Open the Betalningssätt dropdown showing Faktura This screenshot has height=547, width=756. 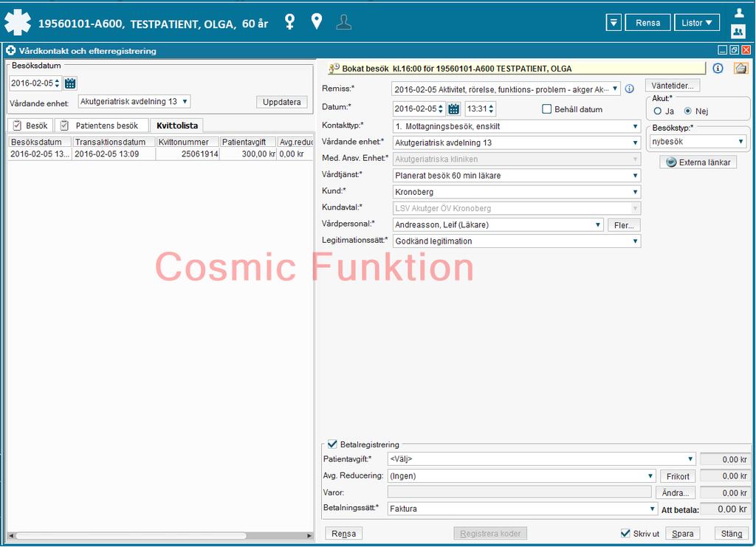pyautogui.click(x=522, y=509)
